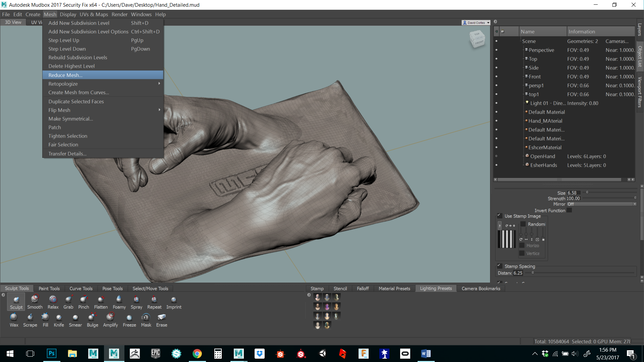The height and width of the screenshot is (362, 644).
Task: Select the Erase tool
Action: (x=162, y=320)
